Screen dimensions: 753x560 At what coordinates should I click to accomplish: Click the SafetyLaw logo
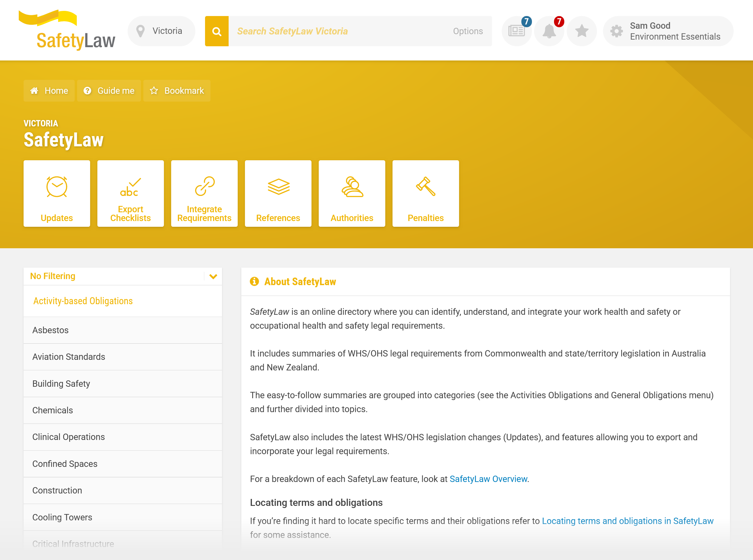pos(67,30)
